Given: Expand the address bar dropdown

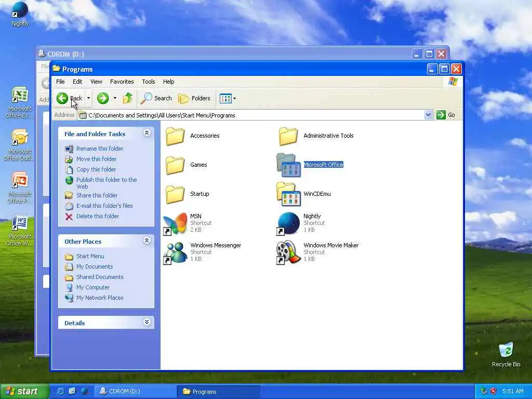Looking at the screenshot, I should pyautogui.click(x=428, y=115).
